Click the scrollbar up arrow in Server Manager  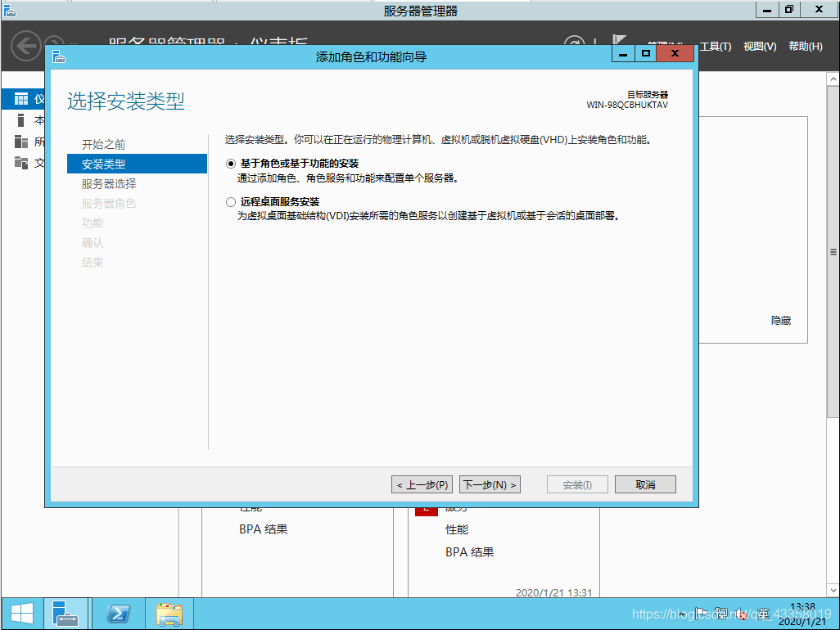(x=833, y=79)
